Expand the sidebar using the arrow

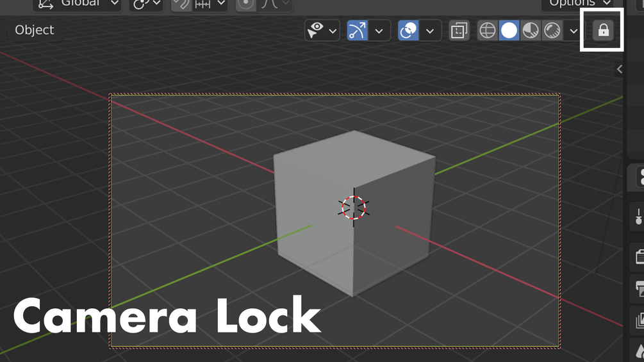(620, 69)
